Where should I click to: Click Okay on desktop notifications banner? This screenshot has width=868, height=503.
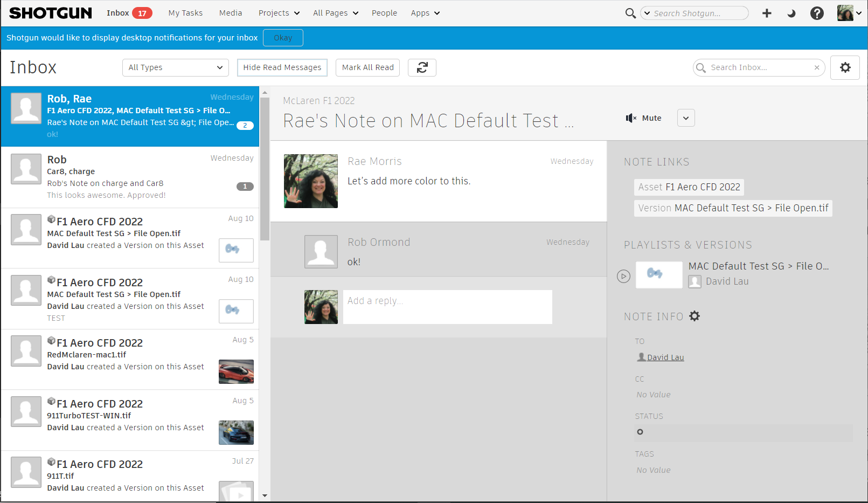tap(283, 38)
